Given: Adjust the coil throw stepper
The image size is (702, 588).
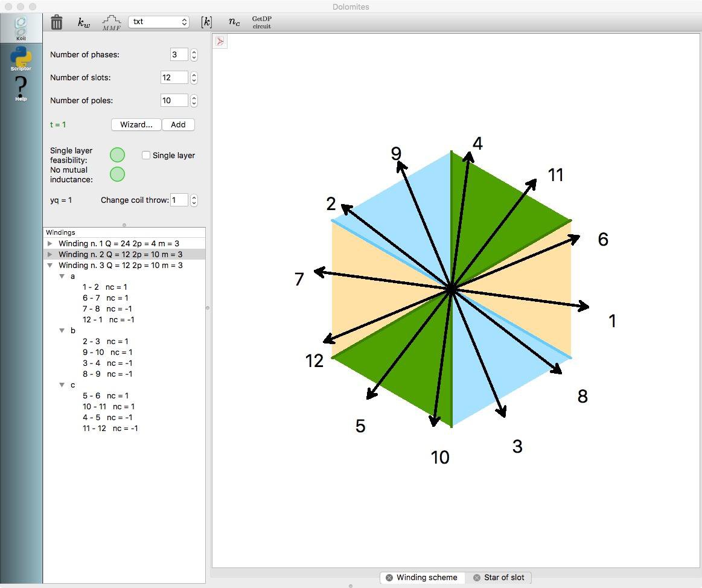Looking at the screenshot, I should point(194,200).
